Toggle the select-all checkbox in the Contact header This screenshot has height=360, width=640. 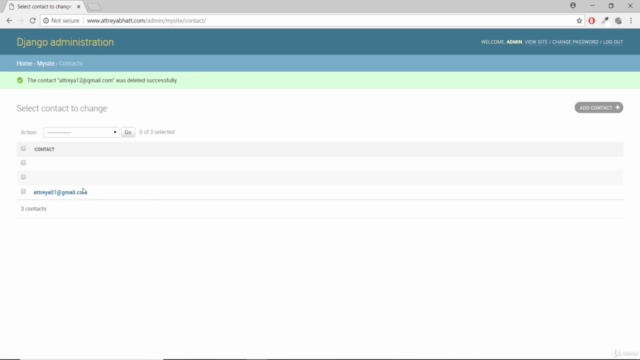pos(23,149)
